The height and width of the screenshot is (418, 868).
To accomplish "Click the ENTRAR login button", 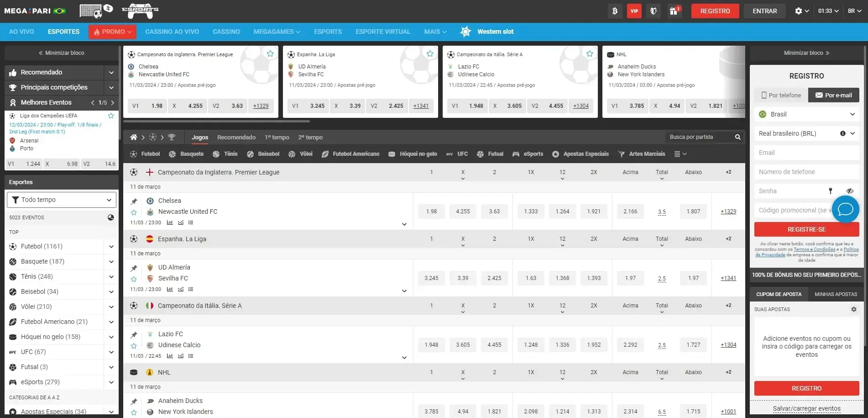I will pyautogui.click(x=764, y=11).
